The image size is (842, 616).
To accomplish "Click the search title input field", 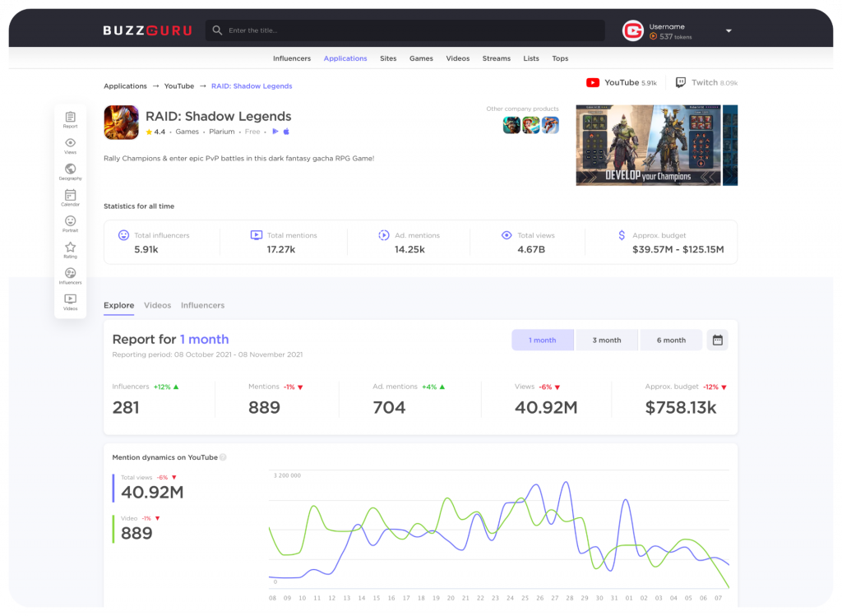I will (405, 30).
